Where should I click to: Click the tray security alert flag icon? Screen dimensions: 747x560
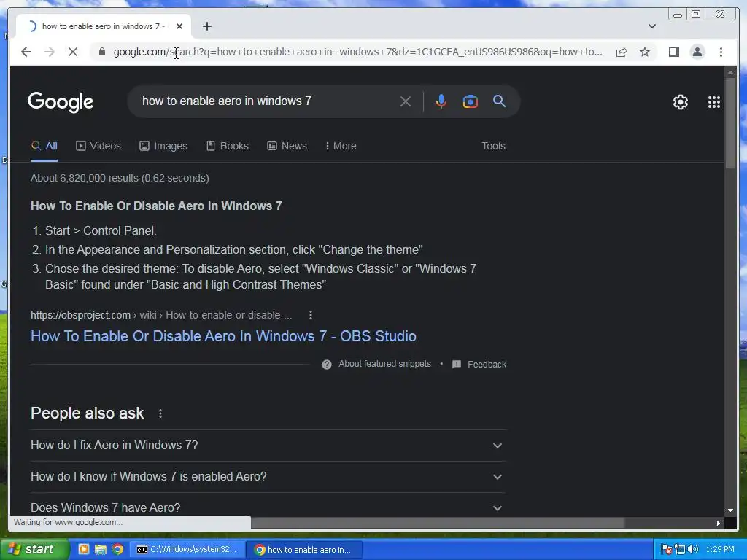point(667,550)
